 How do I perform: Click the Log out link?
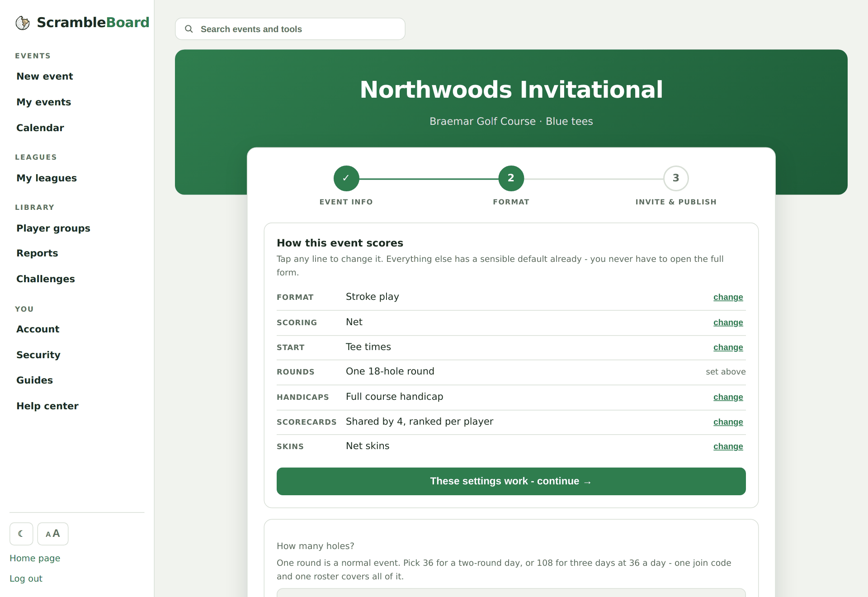click(26, 578)
